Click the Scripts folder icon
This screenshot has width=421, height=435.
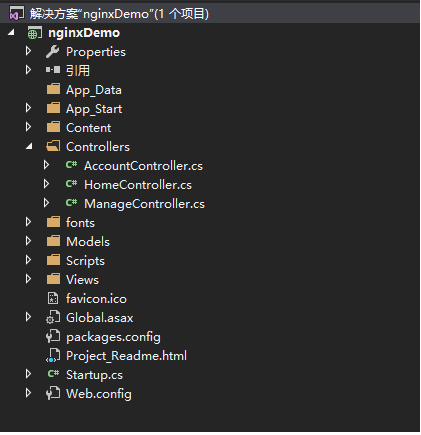coord(53,260)
